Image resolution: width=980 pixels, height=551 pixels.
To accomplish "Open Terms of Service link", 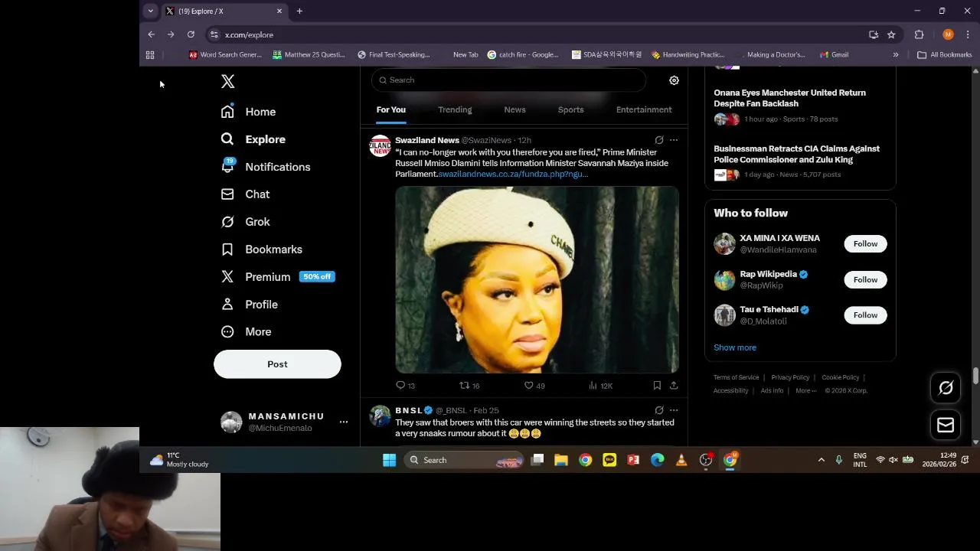I will [736, 377].
